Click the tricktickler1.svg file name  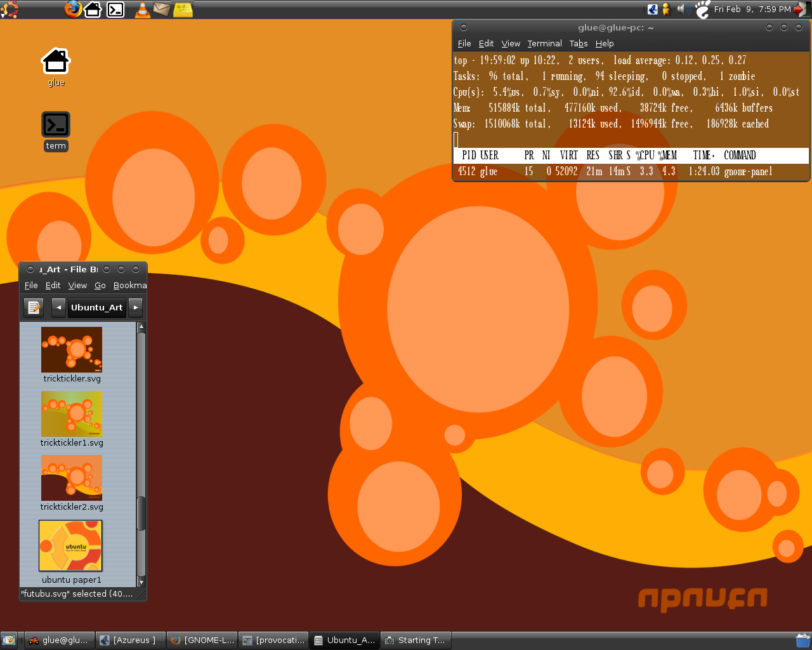click(x=72, y=443)
